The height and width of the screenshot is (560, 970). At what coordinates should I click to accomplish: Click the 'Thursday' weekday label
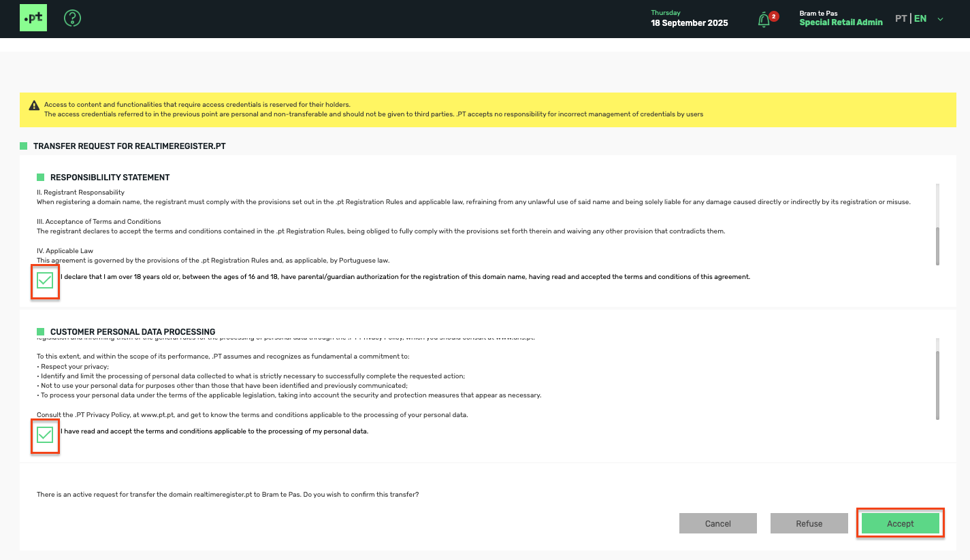[666, 13]
